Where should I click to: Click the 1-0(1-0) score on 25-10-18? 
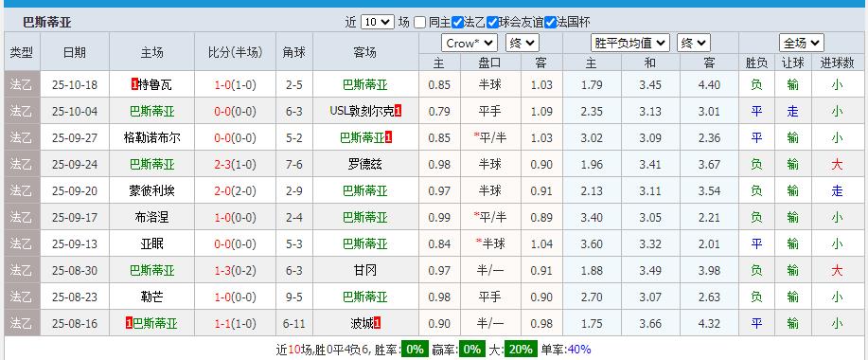[236, 84]
